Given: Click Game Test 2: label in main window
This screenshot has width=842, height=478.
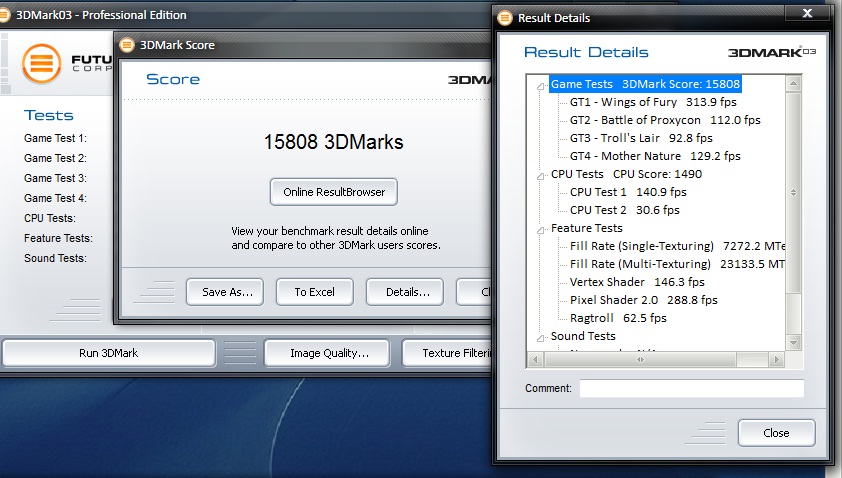Looking at the screenshot, I should tap(55, 158).
